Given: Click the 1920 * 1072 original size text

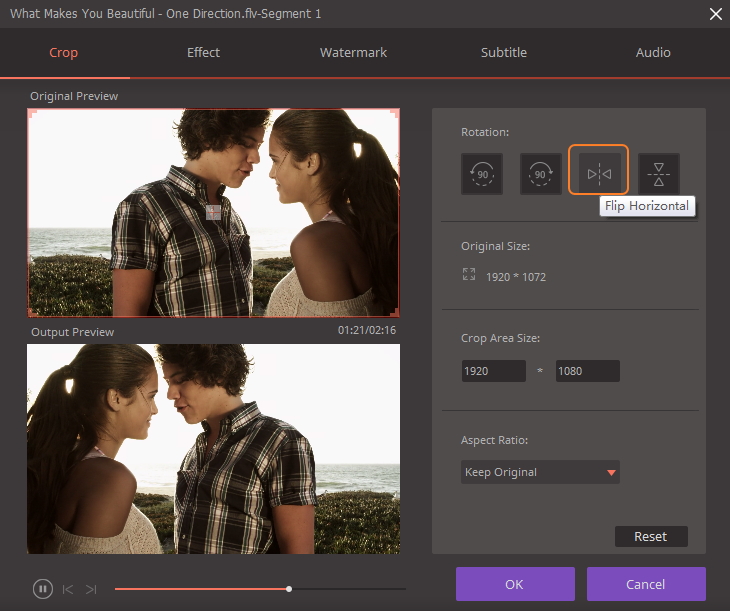Looking at the screenshot, I should pos(516,277).
